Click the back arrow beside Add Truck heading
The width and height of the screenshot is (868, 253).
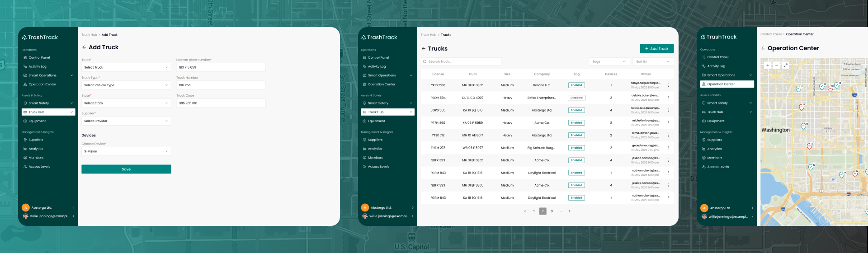84,47
